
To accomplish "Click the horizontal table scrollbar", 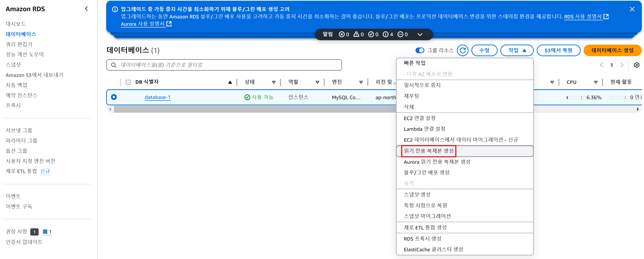I will click(250, 109).
